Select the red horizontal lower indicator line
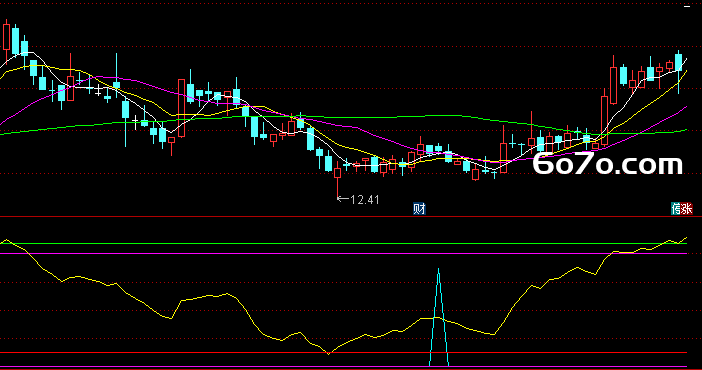Image resolution: width=702 pixels, height=370 pixels. pos(343,353)
